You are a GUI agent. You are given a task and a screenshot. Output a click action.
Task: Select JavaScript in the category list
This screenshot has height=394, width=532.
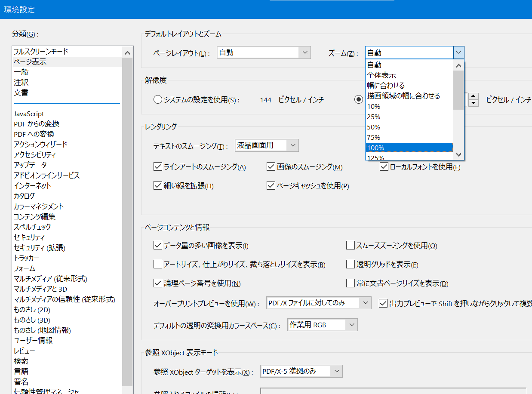click(29, 114)
